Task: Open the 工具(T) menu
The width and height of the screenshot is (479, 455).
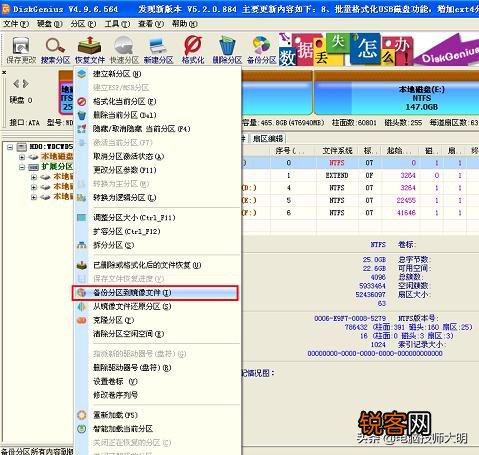Action: click(x=117, y=24)
